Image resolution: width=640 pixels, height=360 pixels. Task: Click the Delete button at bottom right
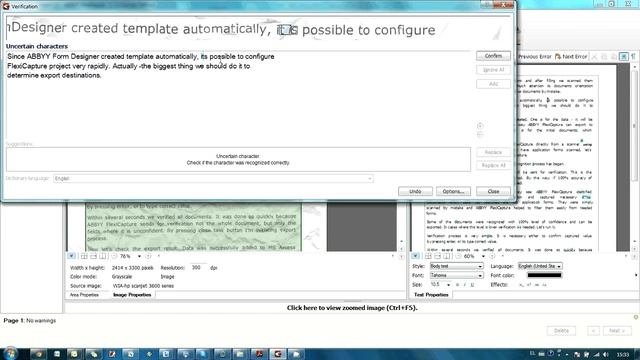point(561,331)
